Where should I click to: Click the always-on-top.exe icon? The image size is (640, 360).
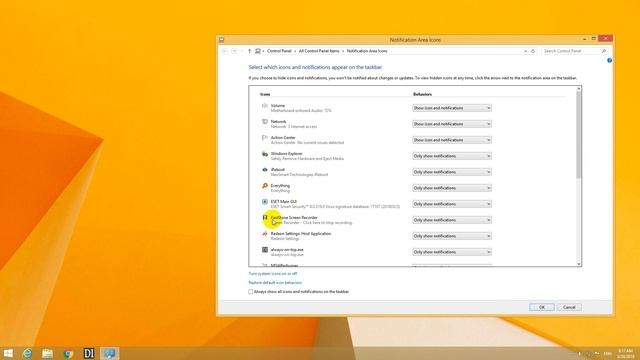pyautogui.click(x=264, y=250)
